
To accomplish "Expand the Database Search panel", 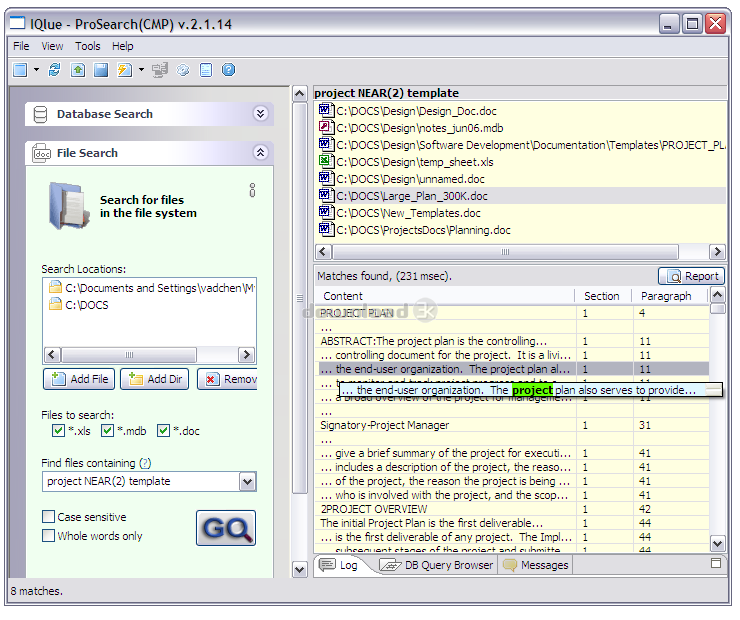I will click(x=261, y=114).
